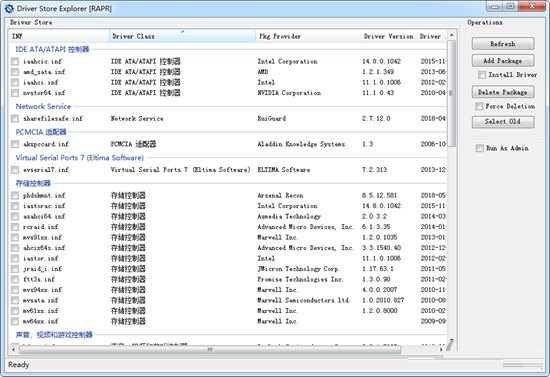Sort by the INF column header

(x=59, y=36)
